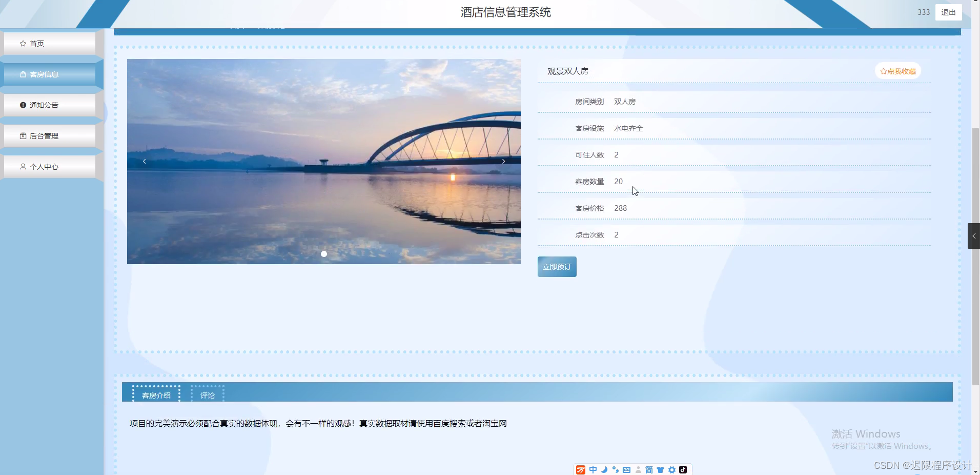Click the 客房价格 label
This screenshot has width=980, height=475.
(589, 208)
